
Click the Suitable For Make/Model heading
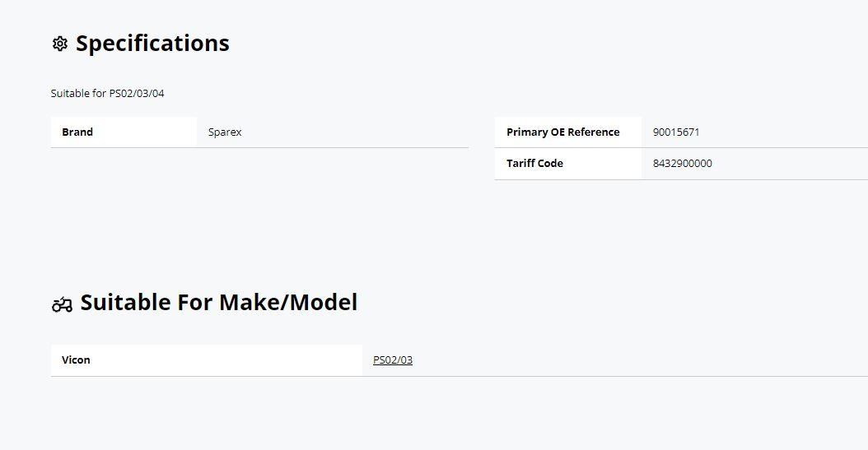pos(218,303)
